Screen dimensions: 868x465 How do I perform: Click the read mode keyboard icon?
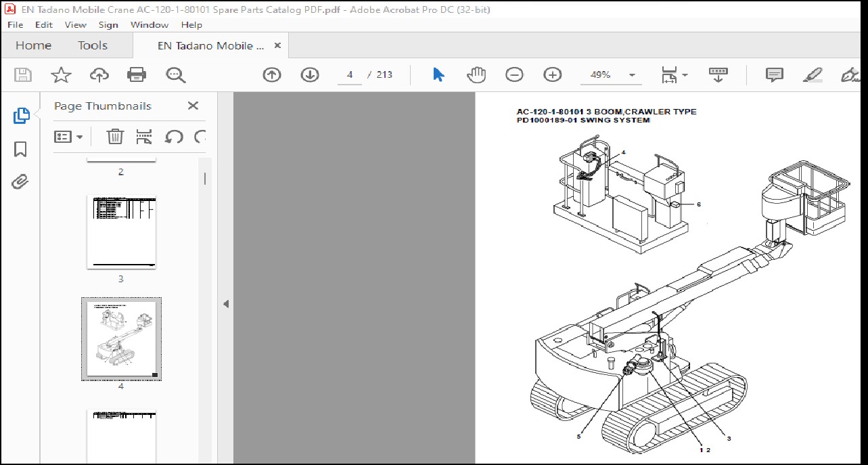click(718, 74)
